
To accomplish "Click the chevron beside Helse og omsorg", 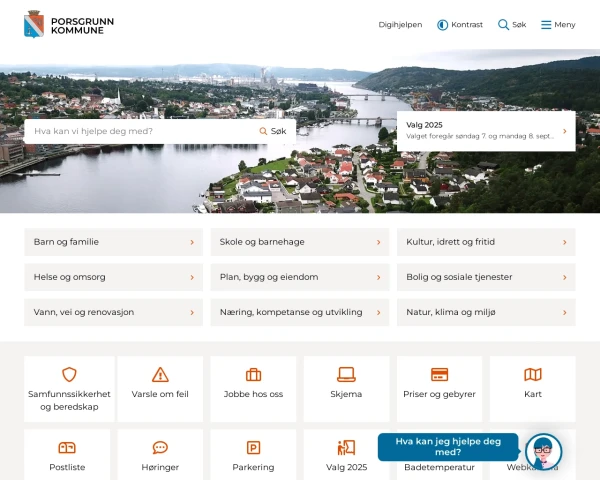I will coord(192,278).
